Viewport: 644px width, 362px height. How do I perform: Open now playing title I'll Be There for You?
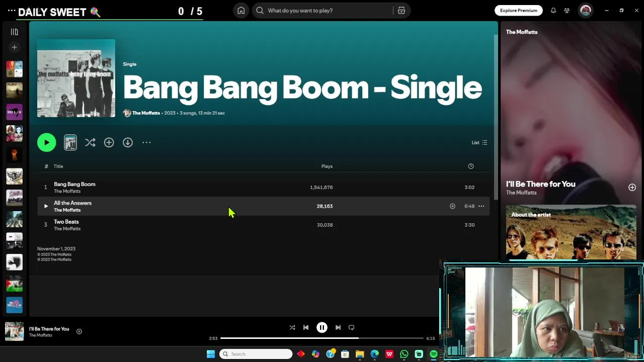pyautogui.click(x=49, y=329)
